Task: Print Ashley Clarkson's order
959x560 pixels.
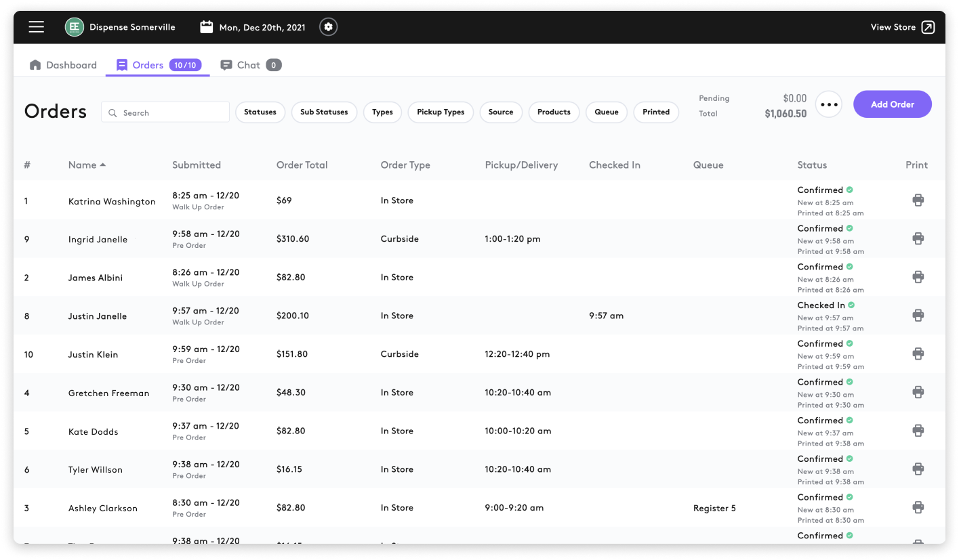Action: [918, 507]
